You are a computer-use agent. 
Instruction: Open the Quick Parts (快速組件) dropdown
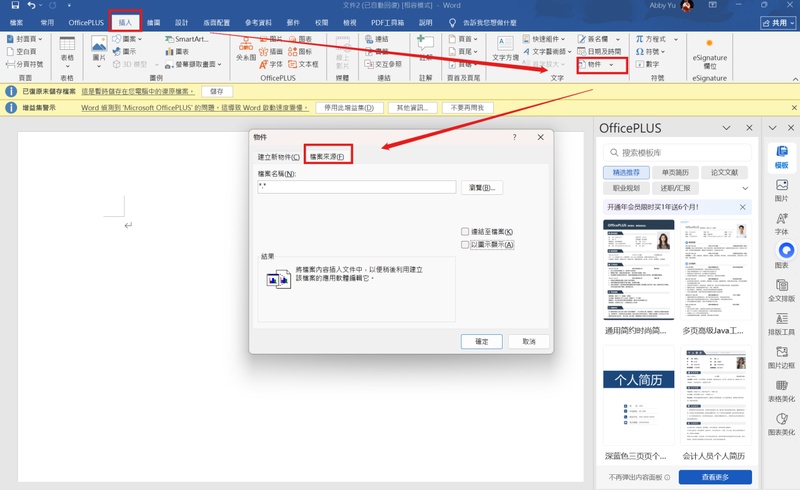point(544,39)
